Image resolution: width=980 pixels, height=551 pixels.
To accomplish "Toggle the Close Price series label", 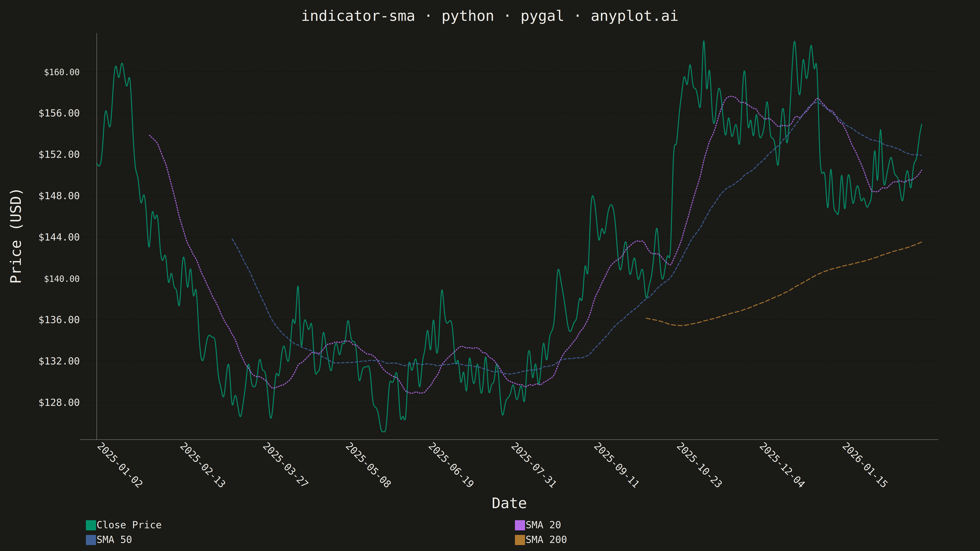I will [x=129, y=525].
